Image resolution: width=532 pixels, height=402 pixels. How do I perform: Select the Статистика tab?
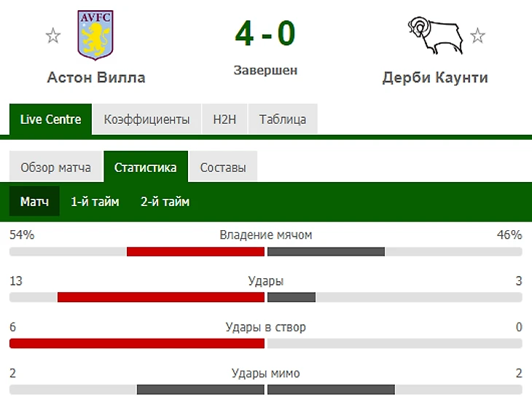pyautogui.click(x=146, y=167)
